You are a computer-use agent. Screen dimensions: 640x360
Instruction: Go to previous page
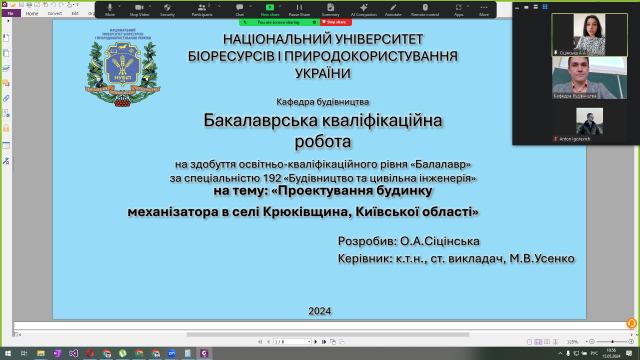coord(268,342)
